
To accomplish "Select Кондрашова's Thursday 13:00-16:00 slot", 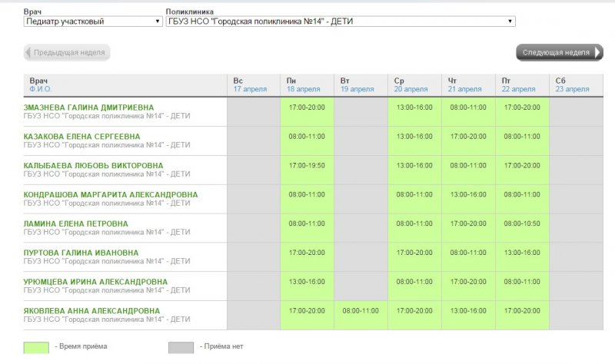I will (468, 199).
